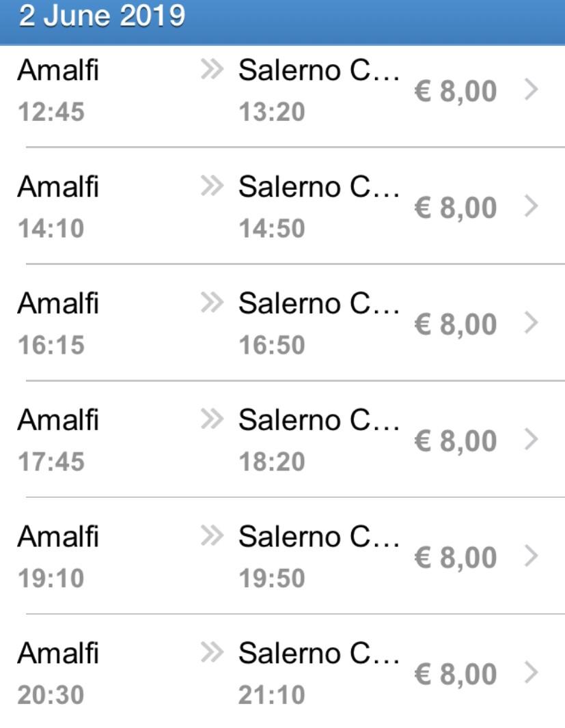Click the double-arrow icon in the 14:10 row
Viewport: 565px width, 728px height.
coord(212,186)
